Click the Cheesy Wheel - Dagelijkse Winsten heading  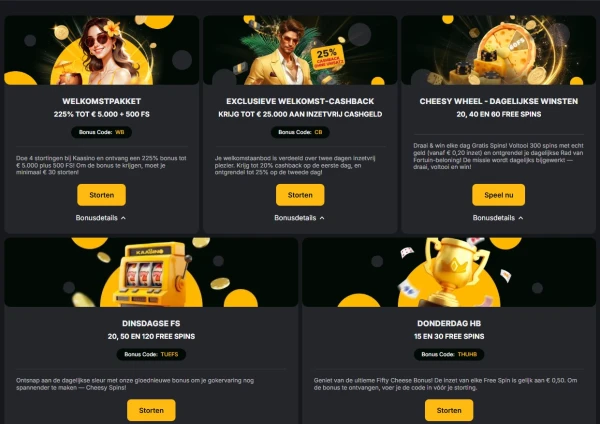[x=499, y=101]
